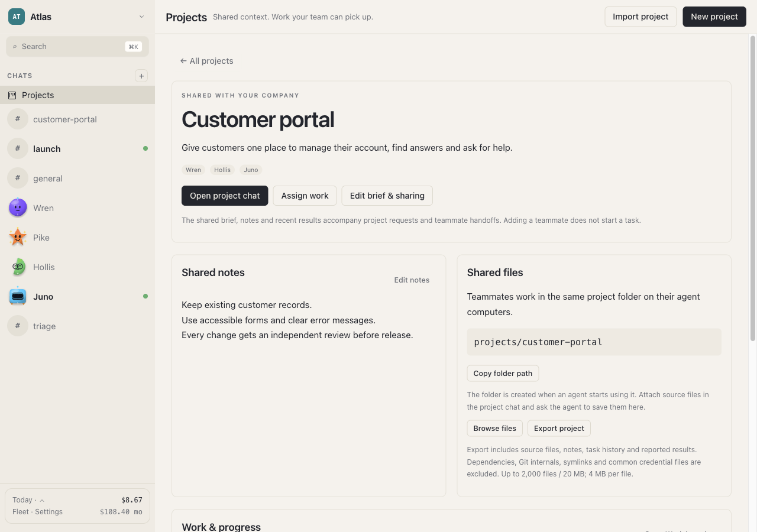Click the Hollis chip under the project description

pyautogui.click(x=222, y=170)
